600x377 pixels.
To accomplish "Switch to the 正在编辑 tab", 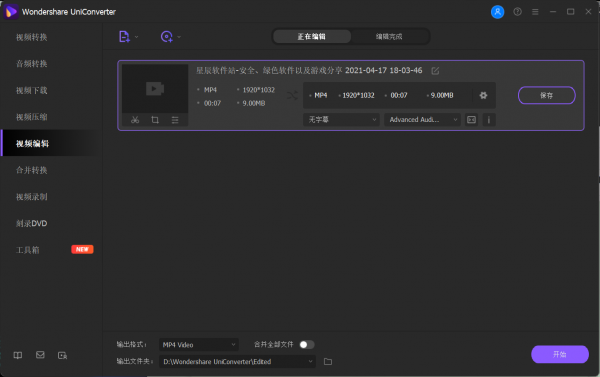I will pyautogui.click(x=312, y=36).
